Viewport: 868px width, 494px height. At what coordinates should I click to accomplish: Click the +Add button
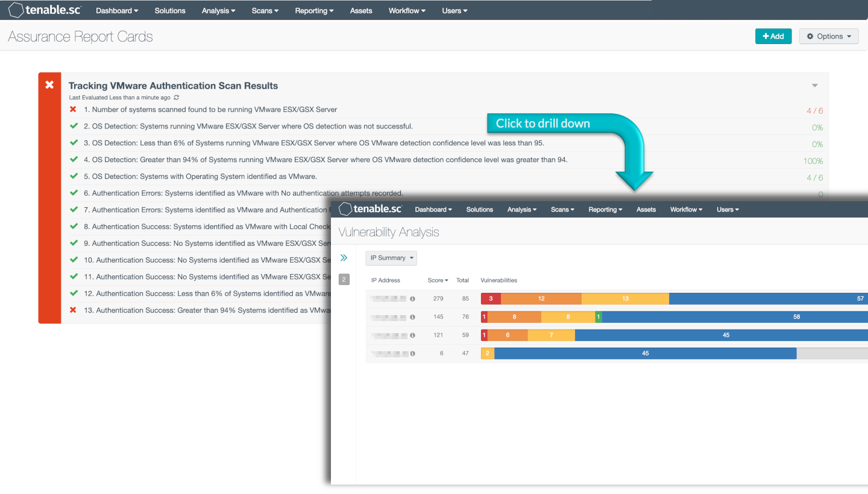coord(773,36)
